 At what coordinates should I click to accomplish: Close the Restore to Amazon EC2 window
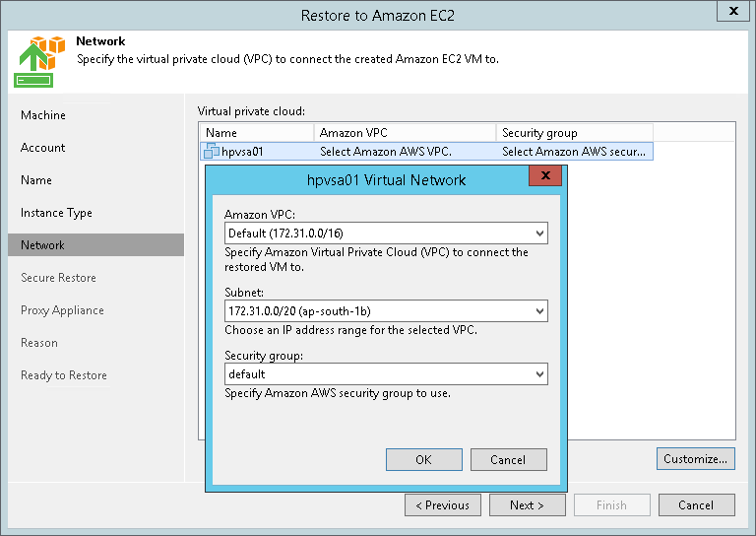coord(731,12)
